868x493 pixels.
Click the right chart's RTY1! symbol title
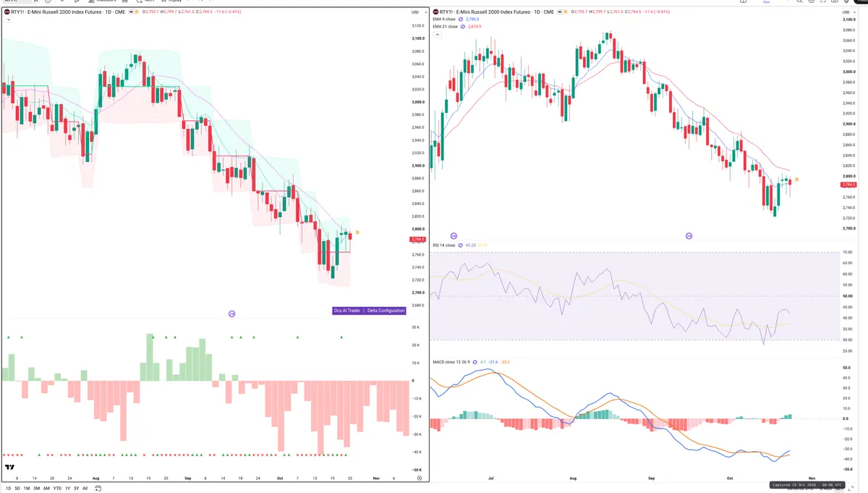tap(497, 12)
